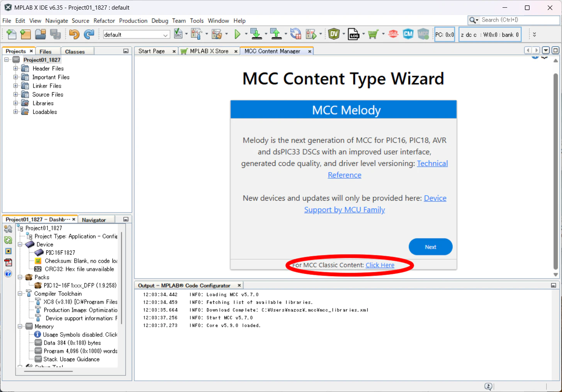Click the Debug Project toolbar icon
The image size is (562, 392).
311,34
